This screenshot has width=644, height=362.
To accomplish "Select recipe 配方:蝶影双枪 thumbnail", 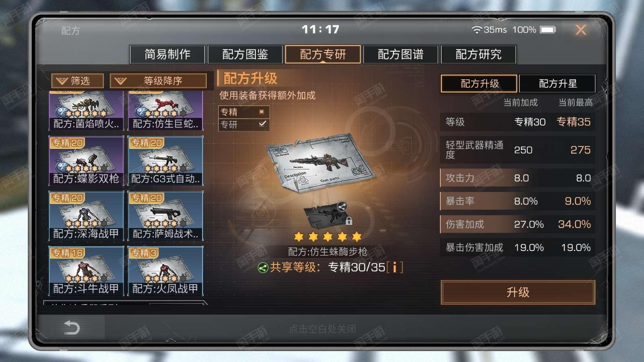I will [86, 161].
